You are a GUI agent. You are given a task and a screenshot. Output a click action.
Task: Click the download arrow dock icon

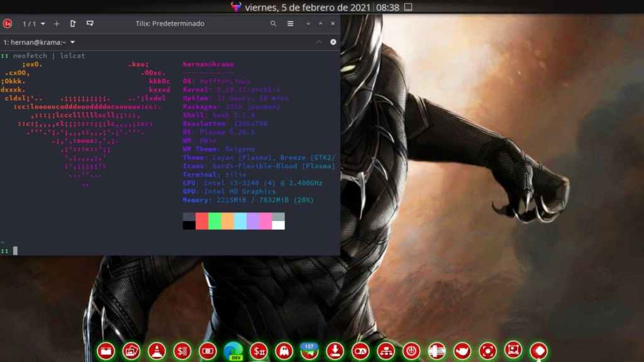pyautogui.click(x=335, y=350)
